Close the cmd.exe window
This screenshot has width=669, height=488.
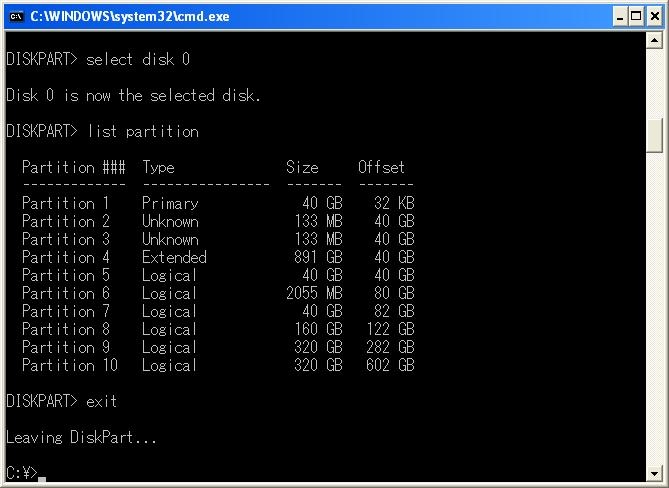coord(655,17)
